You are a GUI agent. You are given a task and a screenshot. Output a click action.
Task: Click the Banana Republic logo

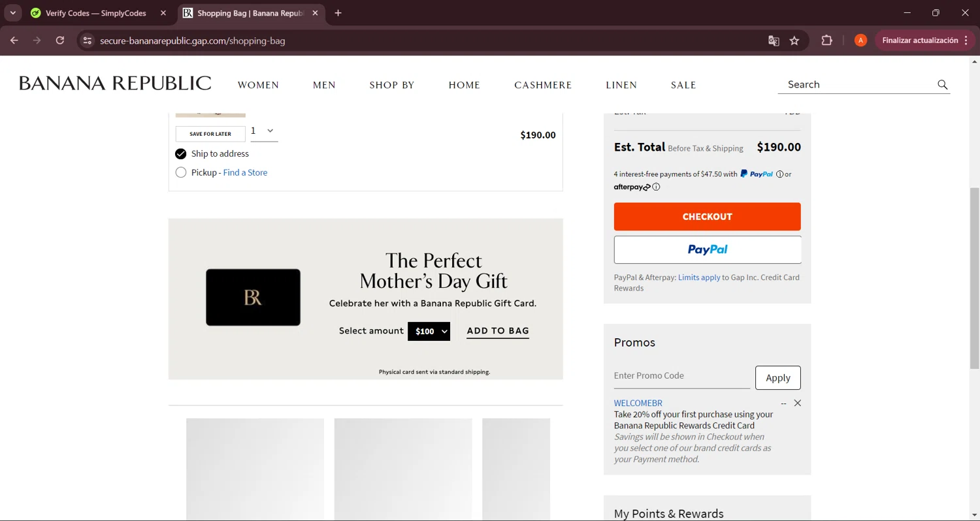[x=115, y=84]
